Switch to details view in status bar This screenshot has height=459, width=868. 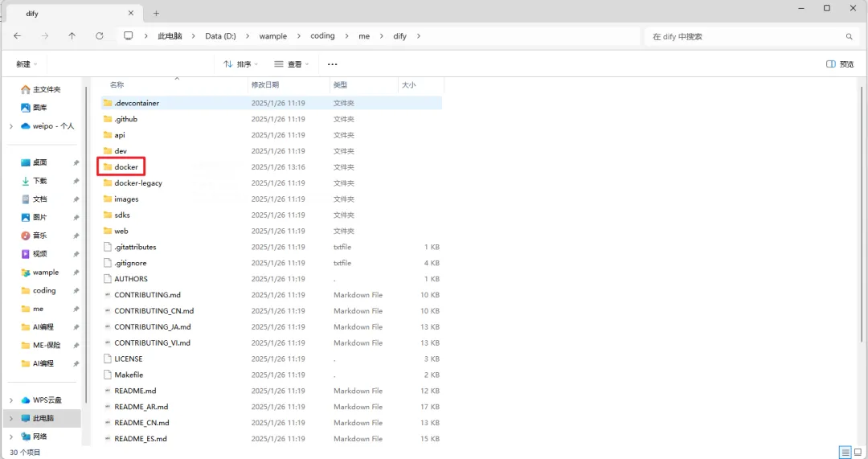click(x=845, y=453)
